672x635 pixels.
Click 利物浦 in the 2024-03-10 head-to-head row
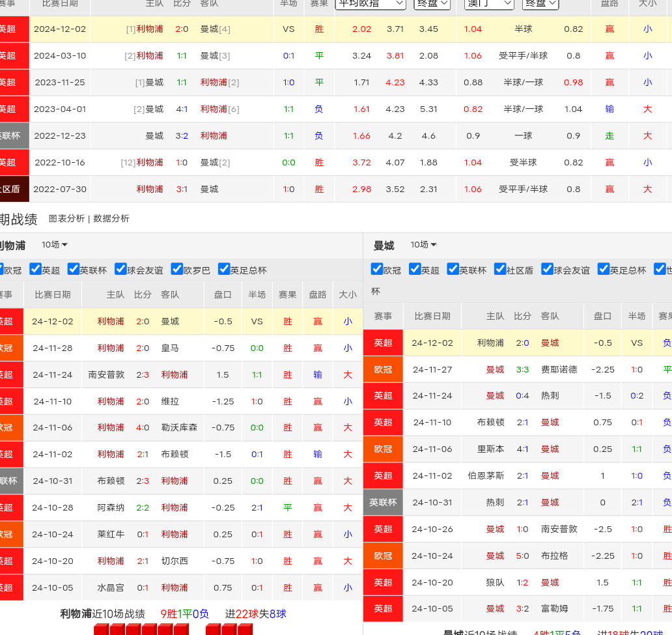click(x=150, y=56)
